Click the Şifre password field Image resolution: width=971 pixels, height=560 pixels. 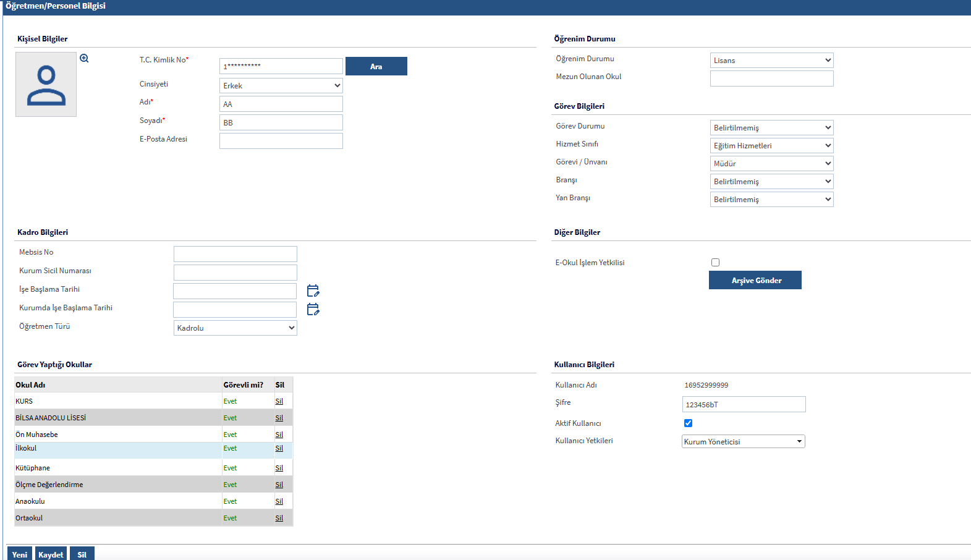point(743,404)
